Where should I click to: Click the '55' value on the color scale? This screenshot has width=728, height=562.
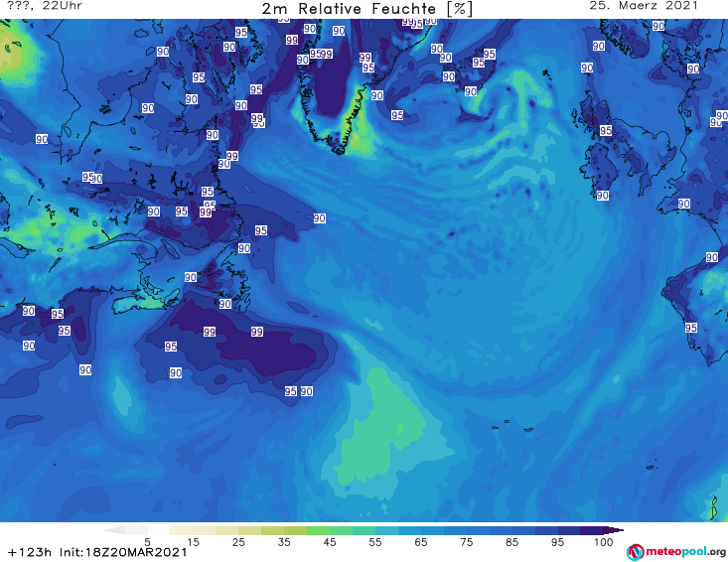(375, 542)
